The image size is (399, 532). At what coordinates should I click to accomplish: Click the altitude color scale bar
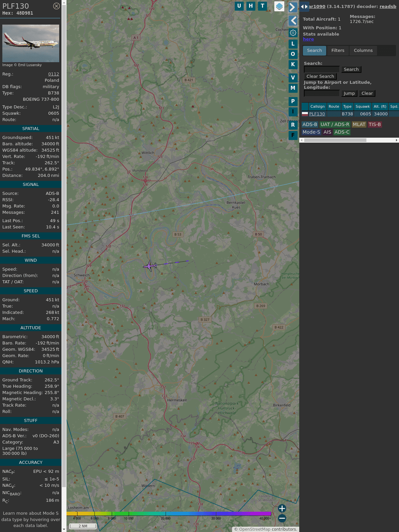pyautogui.click(x=169, y=514)
